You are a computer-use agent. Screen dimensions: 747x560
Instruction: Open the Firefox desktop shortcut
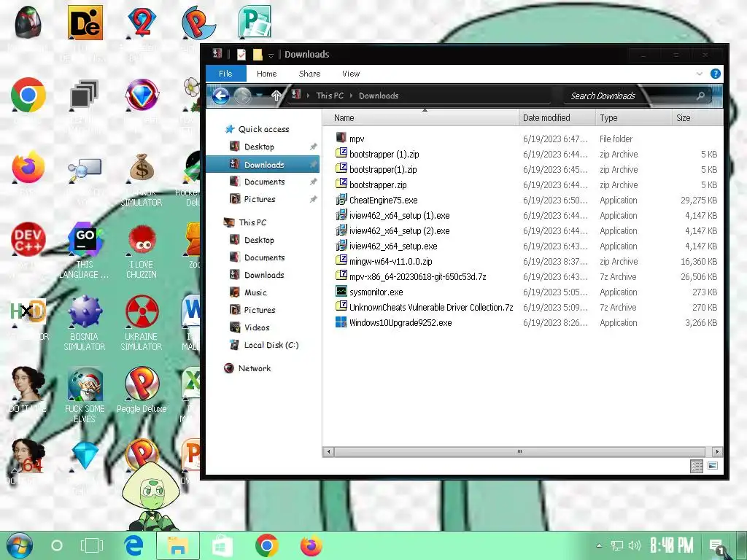(x=28, y=167)
